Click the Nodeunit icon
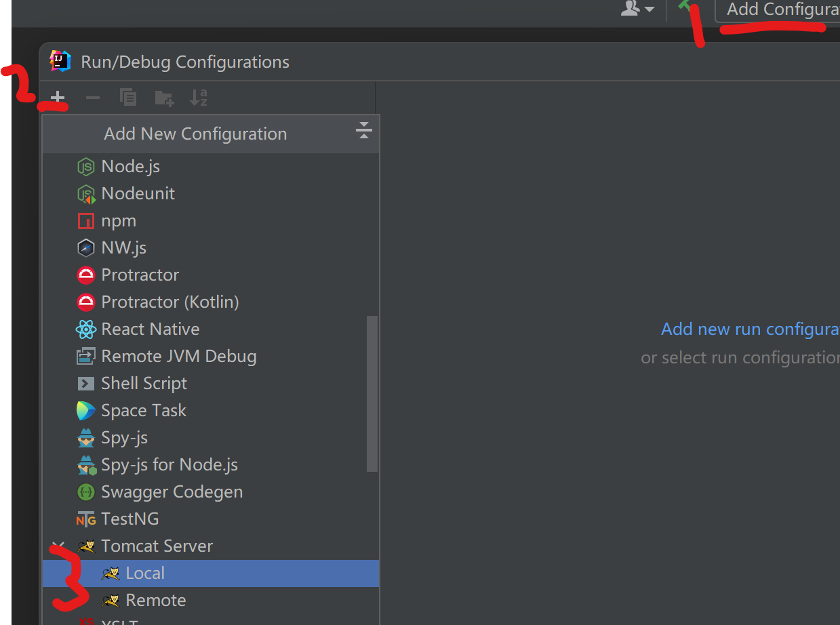 [x=85, y=194]
